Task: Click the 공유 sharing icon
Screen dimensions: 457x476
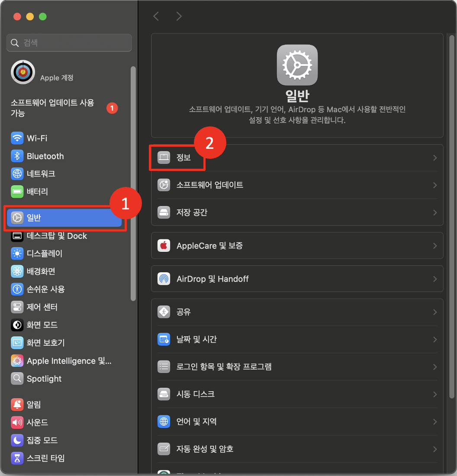Action: [164, 312]
